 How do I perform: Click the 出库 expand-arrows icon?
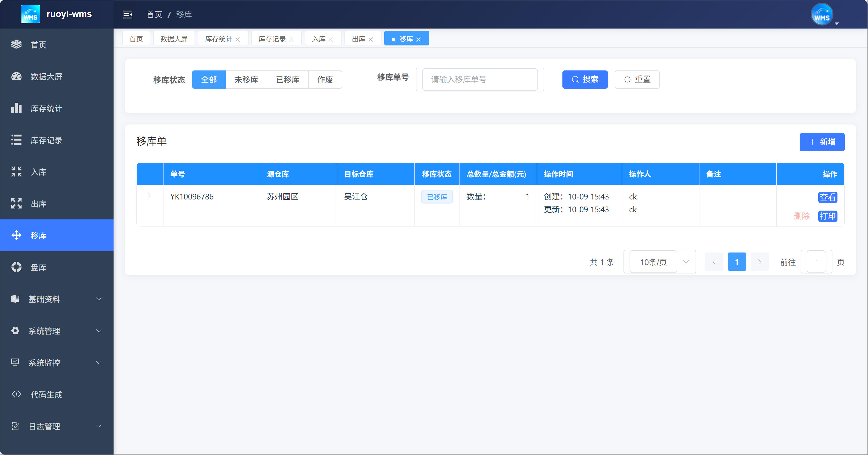click(x=16, y=203)
